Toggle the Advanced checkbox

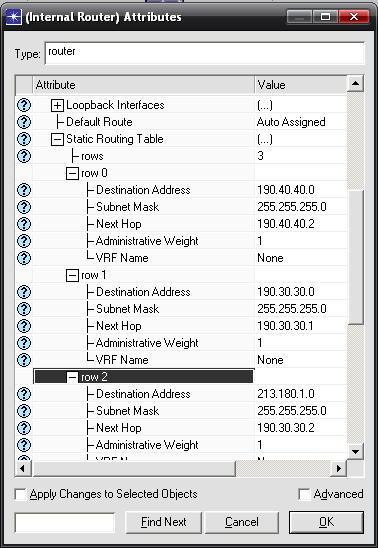304,494
